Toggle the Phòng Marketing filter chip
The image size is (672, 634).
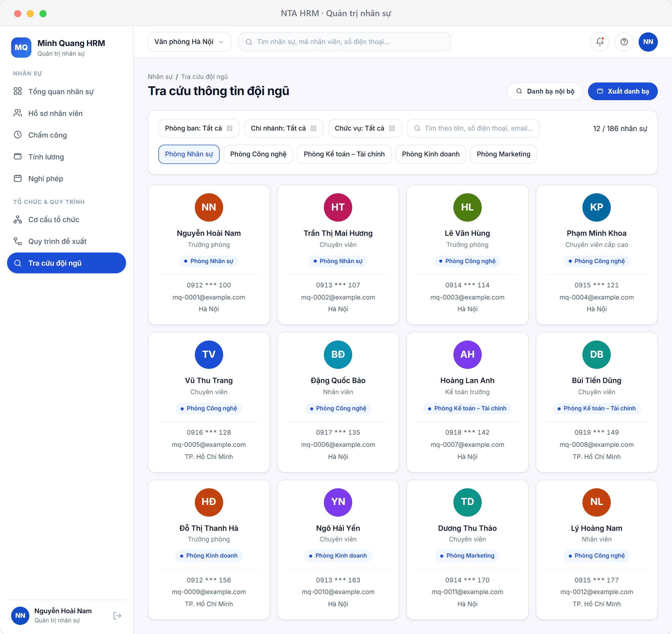(503, 154)
